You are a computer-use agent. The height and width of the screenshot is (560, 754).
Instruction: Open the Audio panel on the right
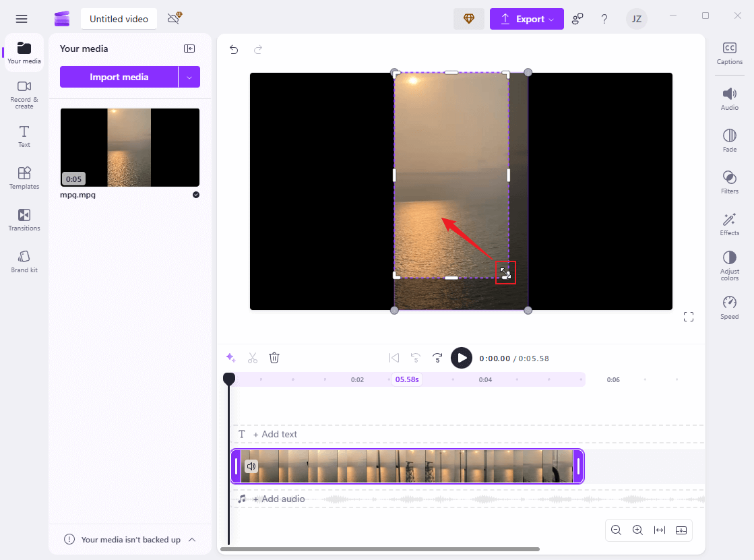pos(729,98)
